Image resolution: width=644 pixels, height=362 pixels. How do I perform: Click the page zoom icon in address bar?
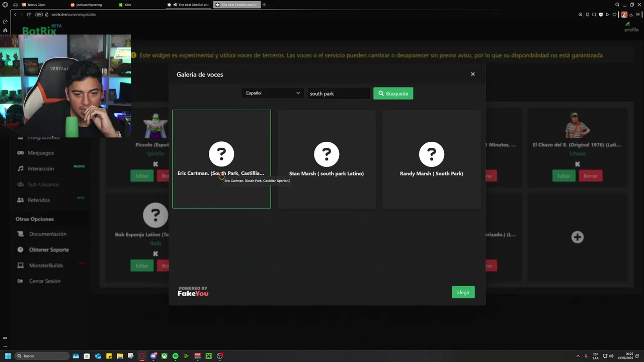[580, 15]
